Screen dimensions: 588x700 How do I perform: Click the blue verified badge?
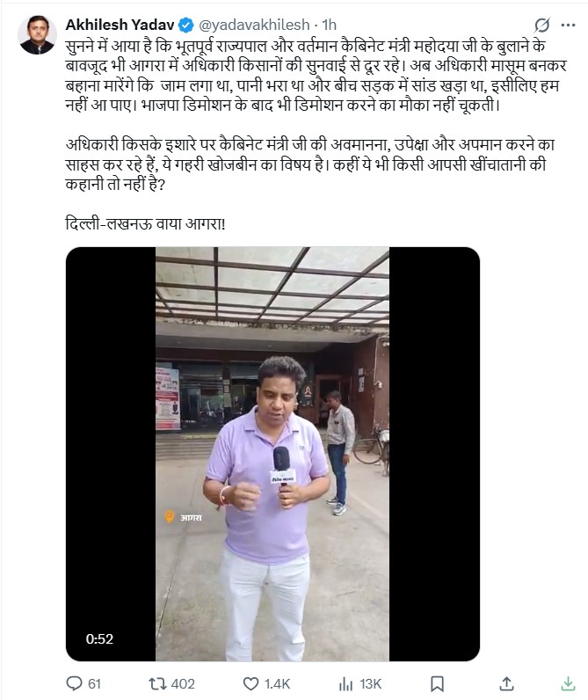186,26
